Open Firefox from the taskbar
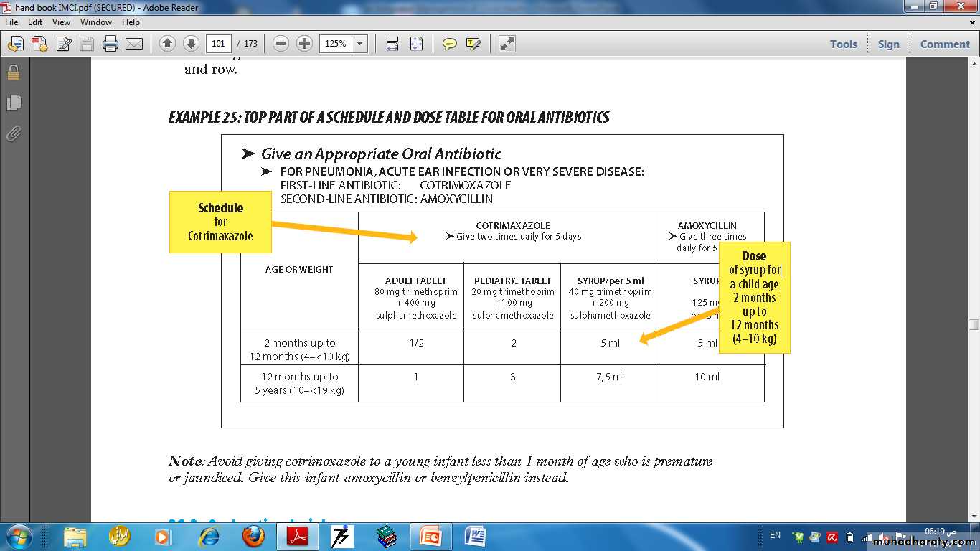Image resolution: width=980 pixels, height=551 pixels. (x=253, y=536)
